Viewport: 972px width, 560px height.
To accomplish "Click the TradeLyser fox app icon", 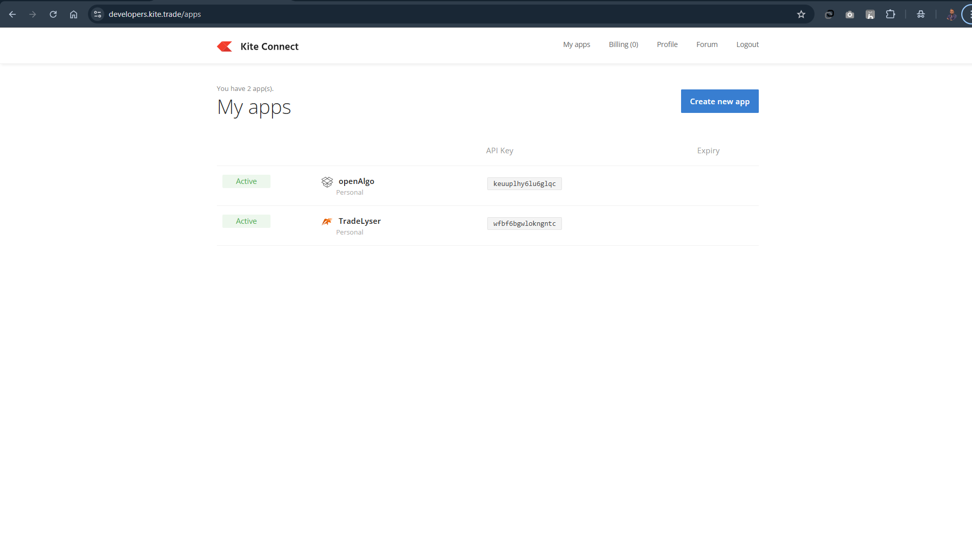I will tap(327, 221).
